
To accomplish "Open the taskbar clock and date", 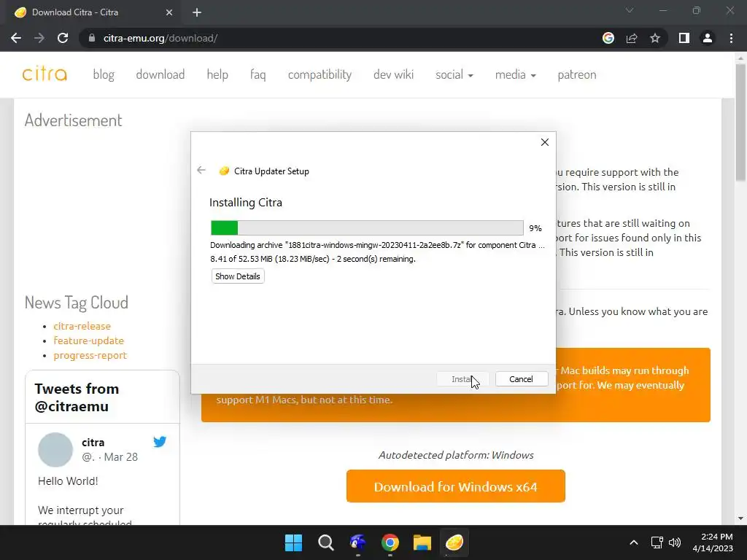I will point(713,542).
